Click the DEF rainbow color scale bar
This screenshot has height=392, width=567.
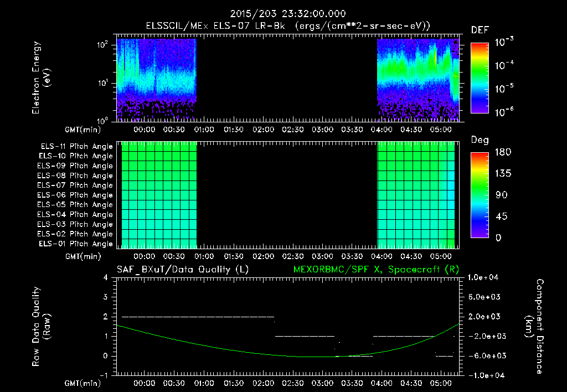tap(480, 78)
